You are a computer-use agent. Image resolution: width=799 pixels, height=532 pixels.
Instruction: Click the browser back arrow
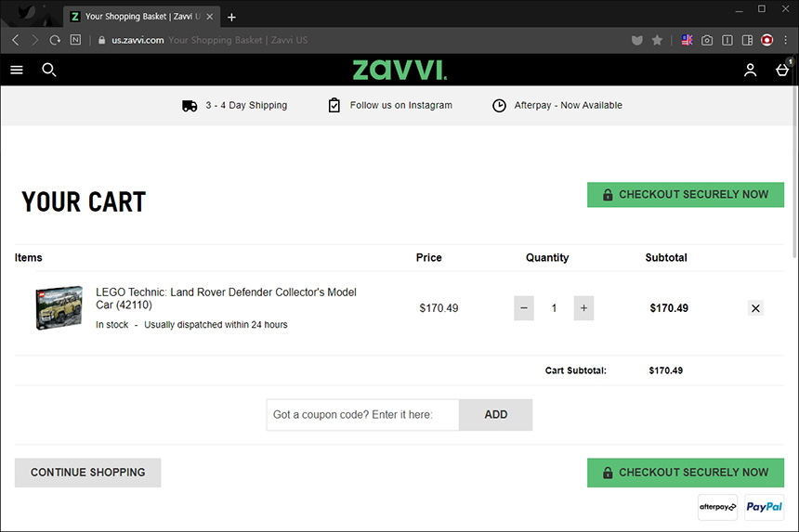coord(15,40)
